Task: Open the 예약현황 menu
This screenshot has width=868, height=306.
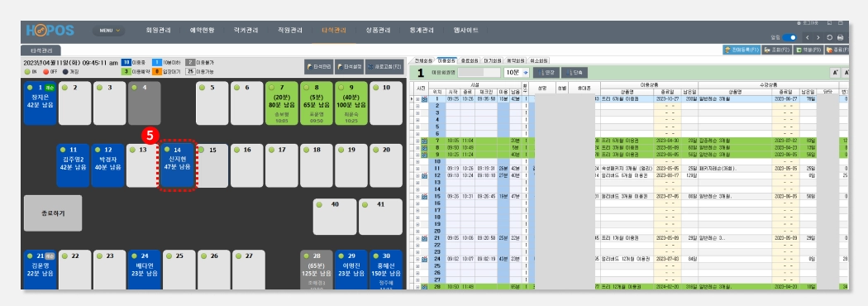Action: [x=202, y=31]
